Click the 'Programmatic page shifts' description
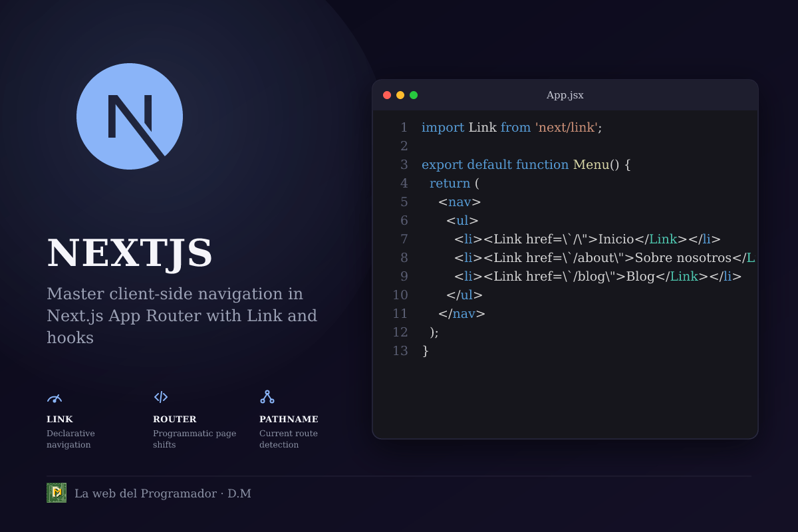 [194, 439]
